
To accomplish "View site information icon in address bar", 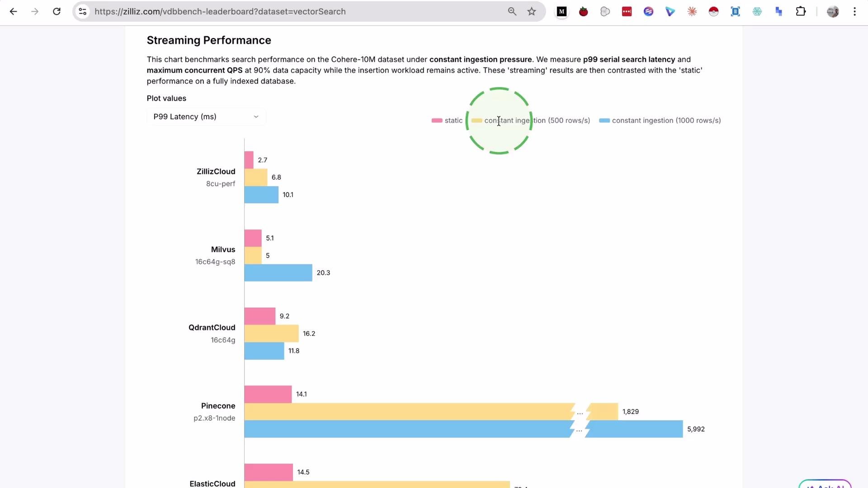I will [83, 12].
